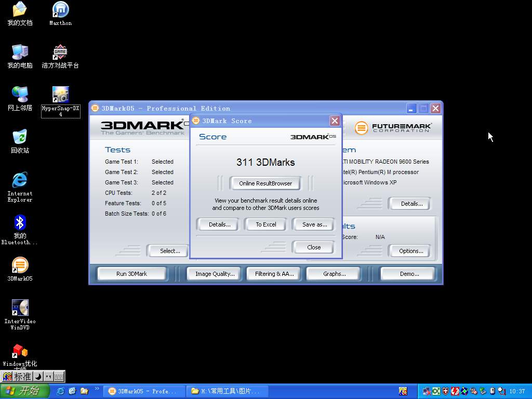Select the 我的 Bluetooth desktop icon
Viewport: 532px width, 399px height.
(20, 230)
